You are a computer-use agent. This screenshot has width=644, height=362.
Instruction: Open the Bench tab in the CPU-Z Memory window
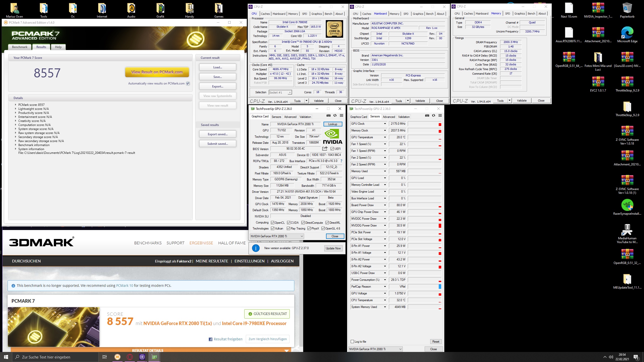click(532, 14)
